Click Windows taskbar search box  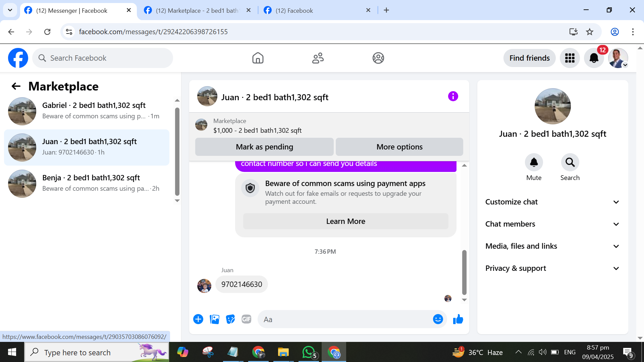pyautogui.click(x=97, y=352)
